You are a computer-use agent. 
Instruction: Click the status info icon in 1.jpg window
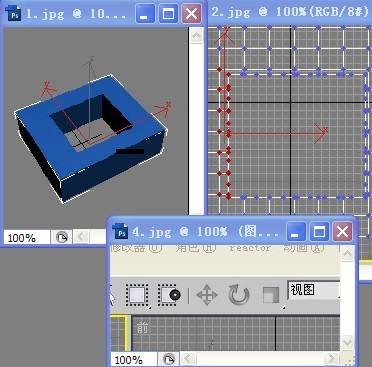(x=61, y=238)
